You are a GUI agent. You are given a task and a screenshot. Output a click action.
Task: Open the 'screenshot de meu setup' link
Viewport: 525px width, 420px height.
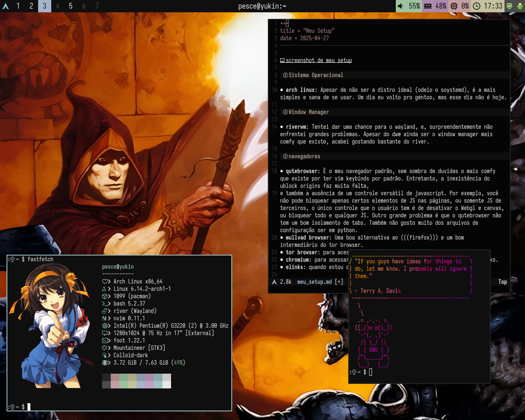point(319,60)
